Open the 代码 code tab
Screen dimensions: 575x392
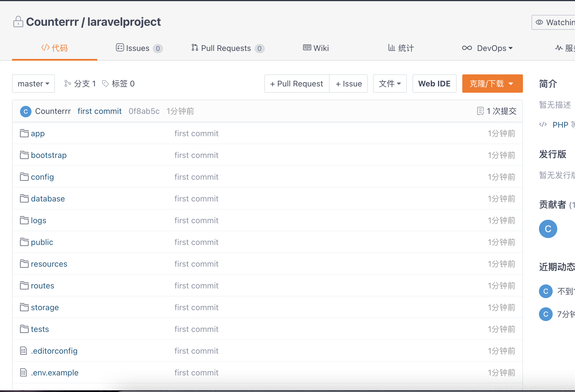click(54, 48)
